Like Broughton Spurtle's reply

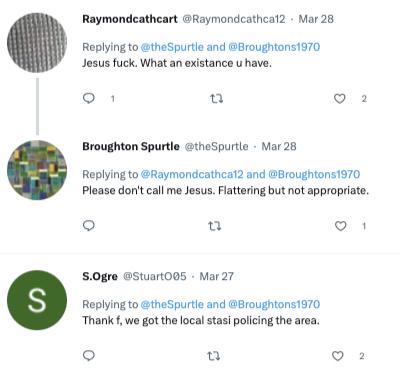point(340,226)
